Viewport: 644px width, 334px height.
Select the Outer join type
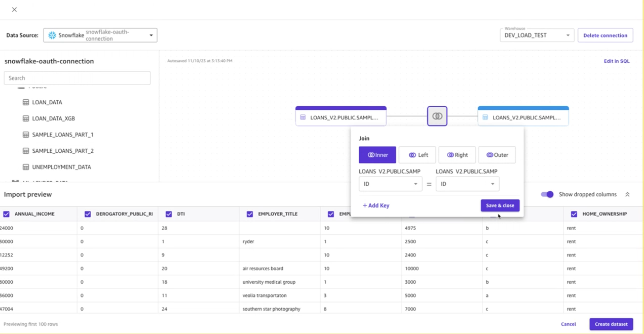click(x=497, y=155)
